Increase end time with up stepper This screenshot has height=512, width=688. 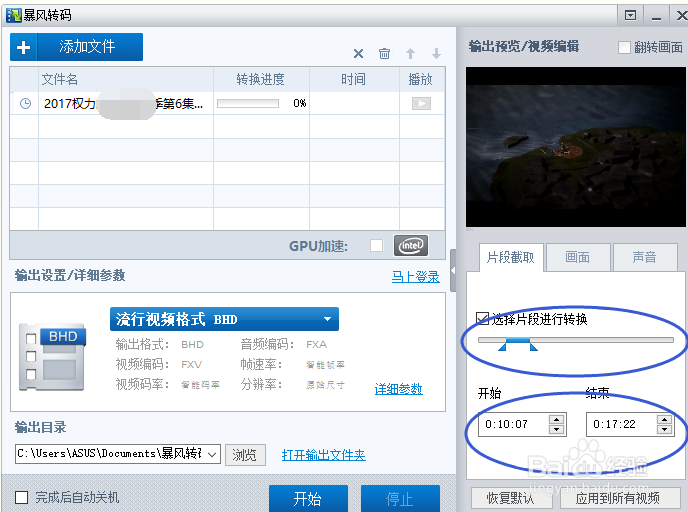point(664,419)
